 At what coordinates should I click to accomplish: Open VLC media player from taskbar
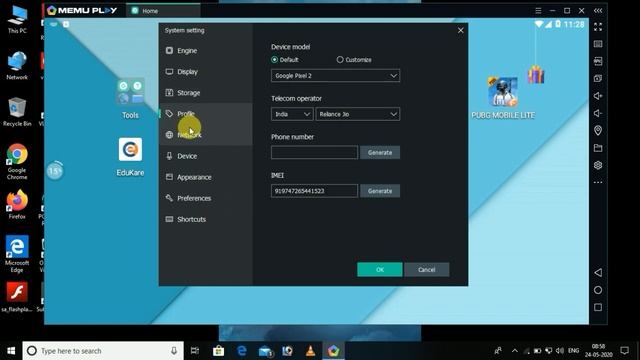(311, 351)
